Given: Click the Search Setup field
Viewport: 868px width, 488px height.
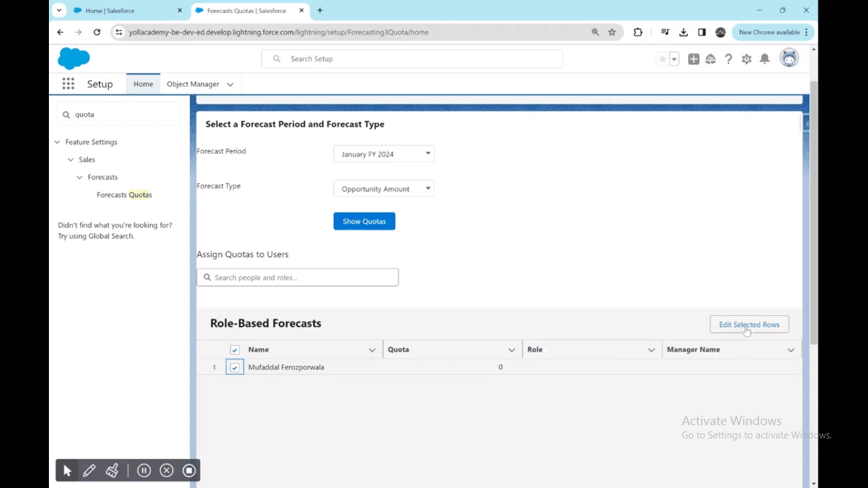Looking at the screenshot, I should (x=412, y=58).
